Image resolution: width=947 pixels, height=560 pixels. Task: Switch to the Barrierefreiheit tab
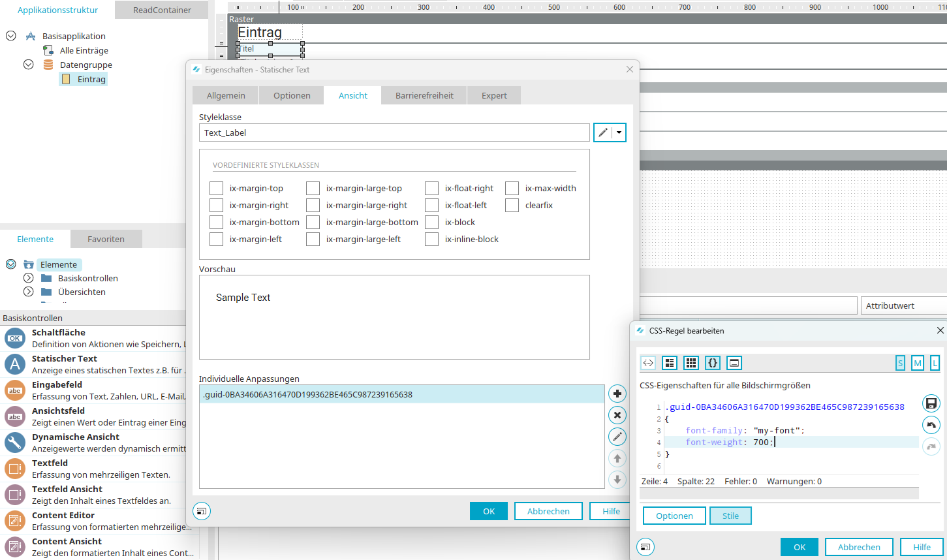pos(424,95)
